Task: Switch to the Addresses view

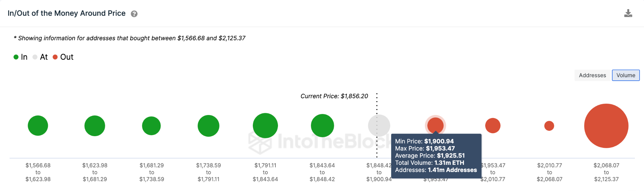Action: (x=592, y=75)
